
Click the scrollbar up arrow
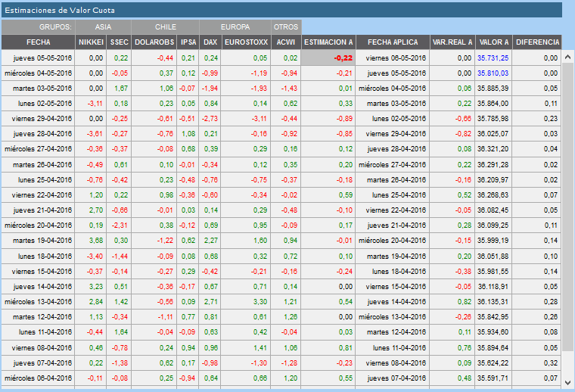coord(567,58)
